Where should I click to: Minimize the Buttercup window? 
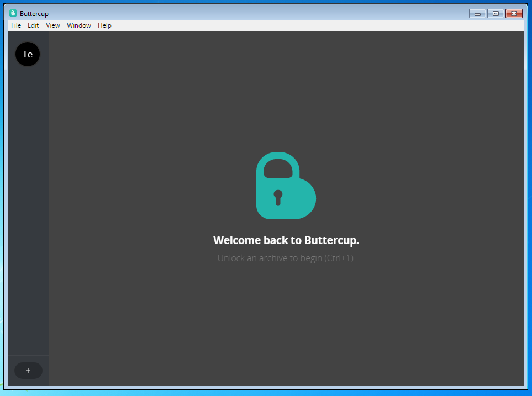pyautogui.click(x=477, y=14)
